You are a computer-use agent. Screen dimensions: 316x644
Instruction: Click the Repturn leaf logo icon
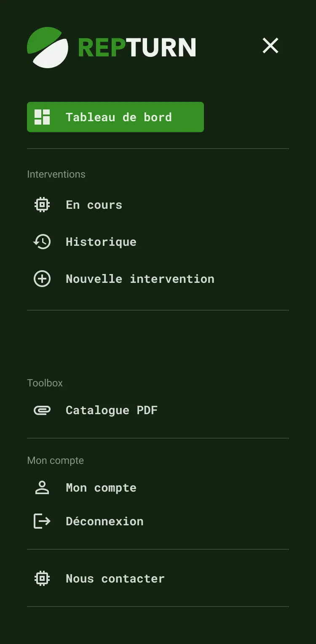pos(48,48)
